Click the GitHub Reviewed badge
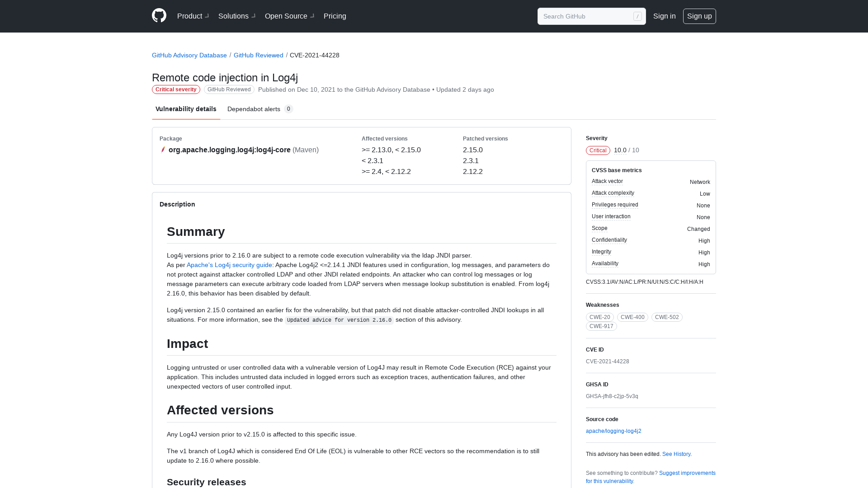Viewport: 868px width, 488px height. (229, 89)
